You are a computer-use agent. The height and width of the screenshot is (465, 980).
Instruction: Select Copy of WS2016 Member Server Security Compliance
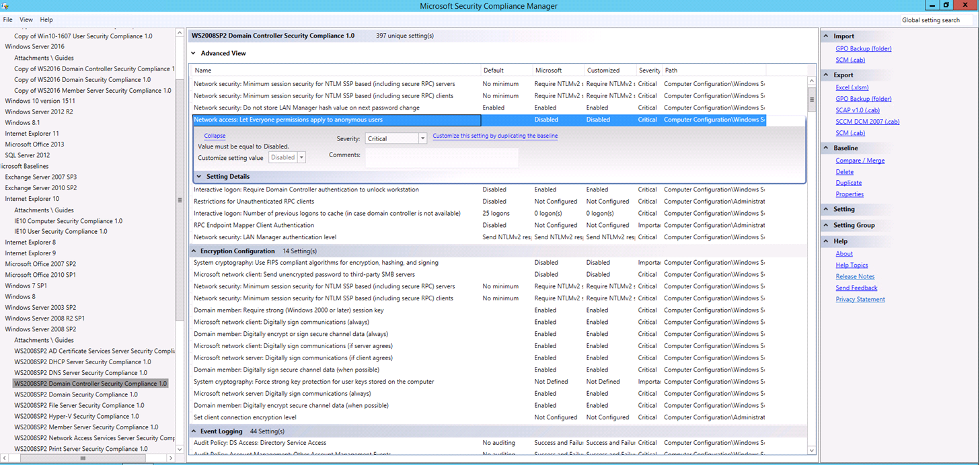92,91
